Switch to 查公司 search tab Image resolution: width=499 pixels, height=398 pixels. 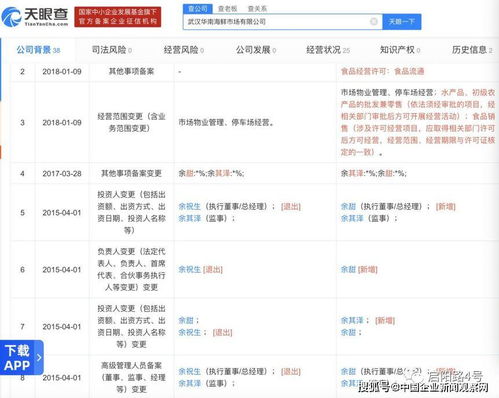[198, 9]
